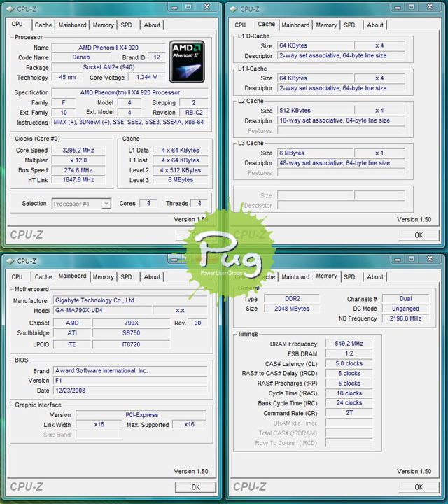Click the manufacturer Gigabyte Technology Co., Ltd.
Image resolution: width=448 pixels, height=504 pixels.
click(x=129, y=300)
